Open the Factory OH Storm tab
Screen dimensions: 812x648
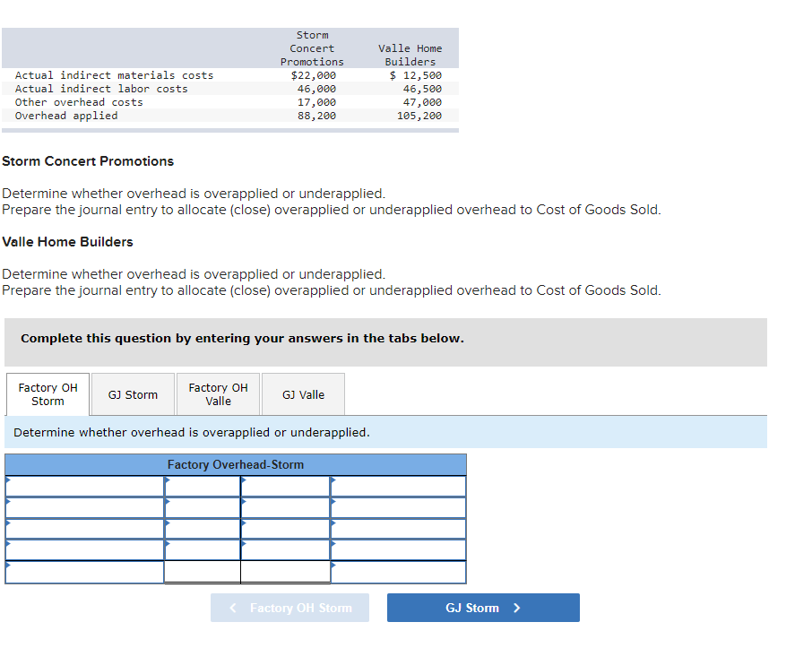point(48,394)
